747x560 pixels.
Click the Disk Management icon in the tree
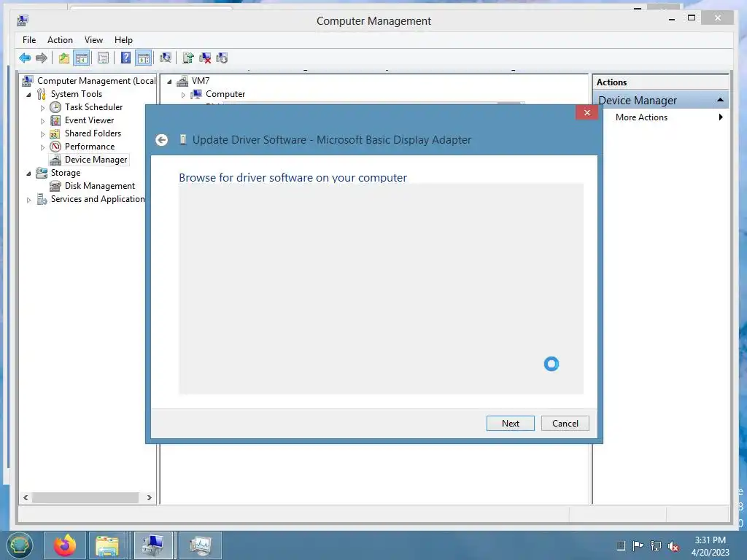(55, 186)
